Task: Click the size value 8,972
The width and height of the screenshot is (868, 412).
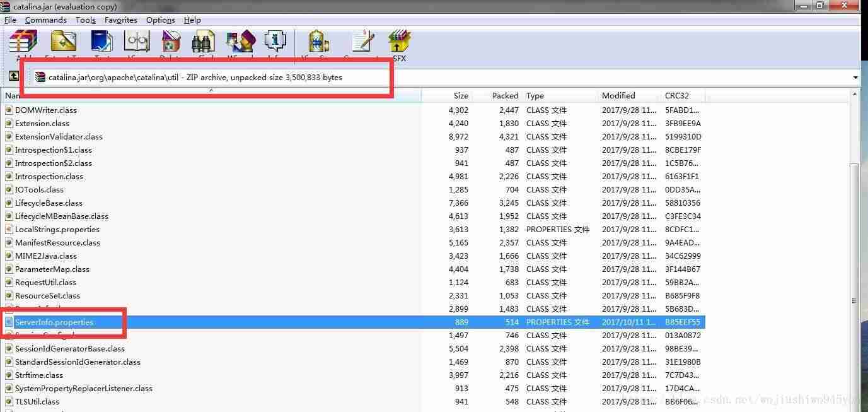Action: (458, 136)
